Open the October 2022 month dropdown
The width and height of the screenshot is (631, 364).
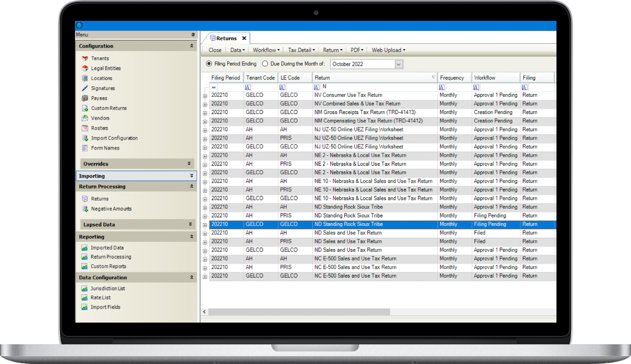point(398,64)
